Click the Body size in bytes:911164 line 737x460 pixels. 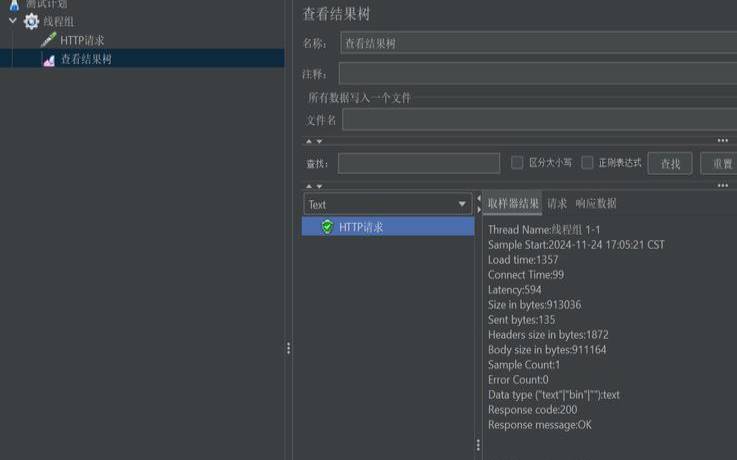click(x=547, y=350)
